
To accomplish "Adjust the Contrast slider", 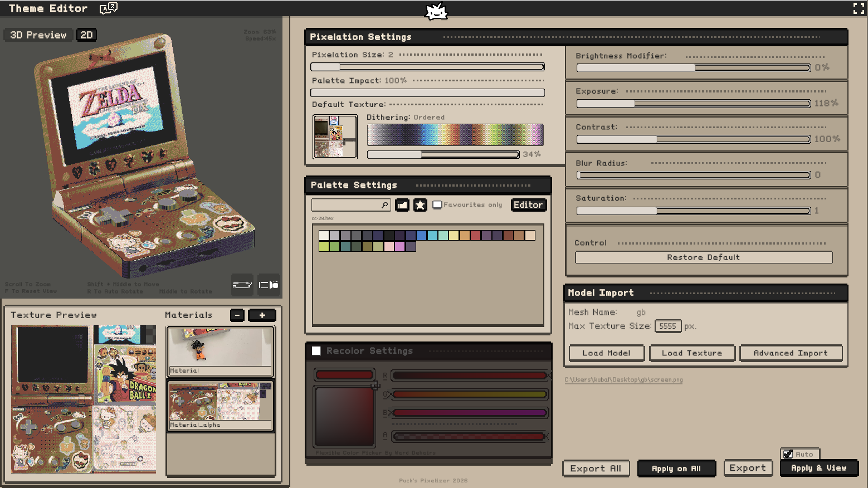I will click(x=694, y=139).
